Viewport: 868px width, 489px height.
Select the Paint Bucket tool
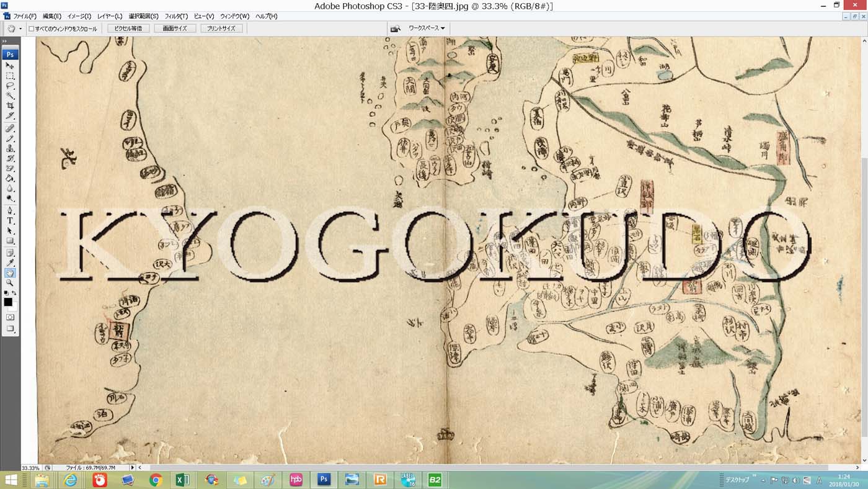[10, 178]
